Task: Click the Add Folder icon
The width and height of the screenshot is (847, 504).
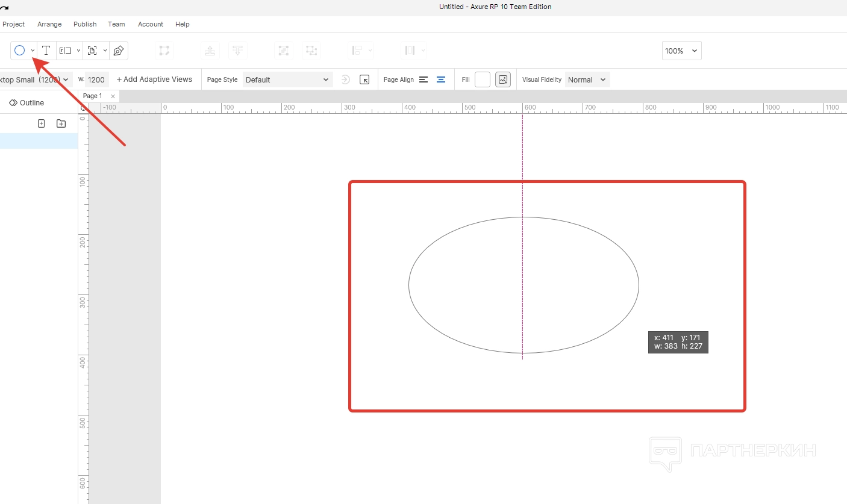Action: (61, 123)
